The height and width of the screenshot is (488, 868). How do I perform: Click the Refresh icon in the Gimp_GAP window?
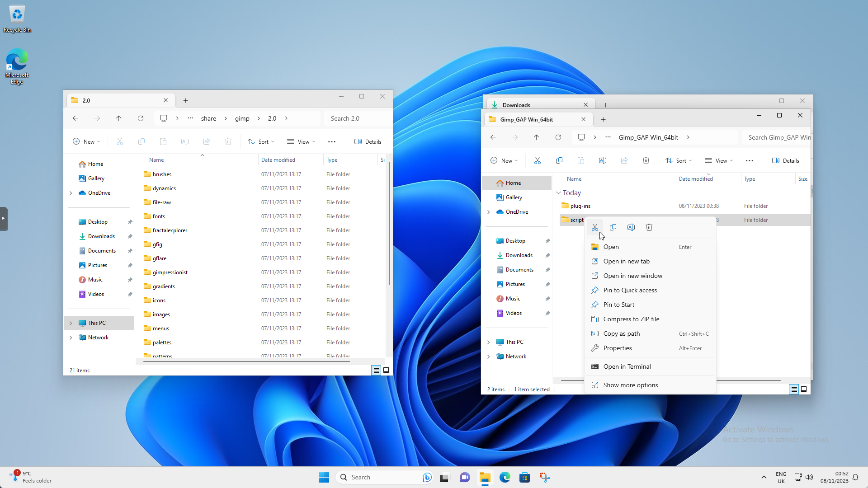point(559,137)
